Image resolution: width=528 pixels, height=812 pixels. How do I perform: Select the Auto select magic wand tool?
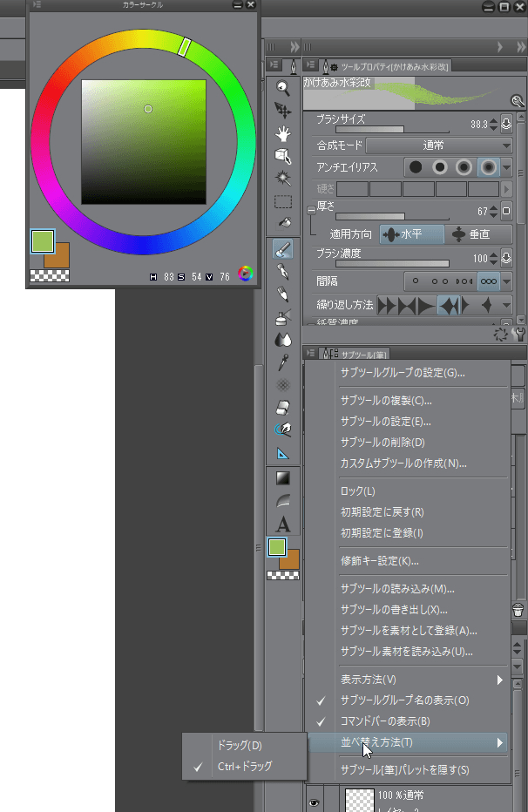click(x=283, y=178)
